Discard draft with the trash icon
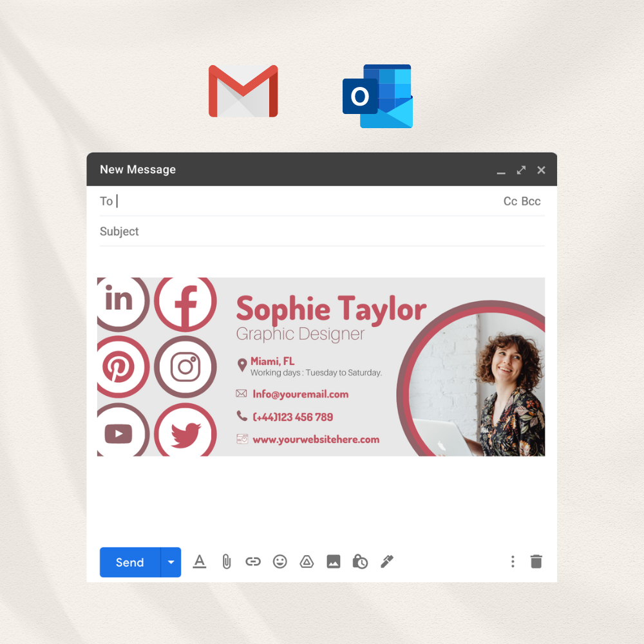Image resolution: width=644 pixels, height=644 pixels. pos(536,562)
